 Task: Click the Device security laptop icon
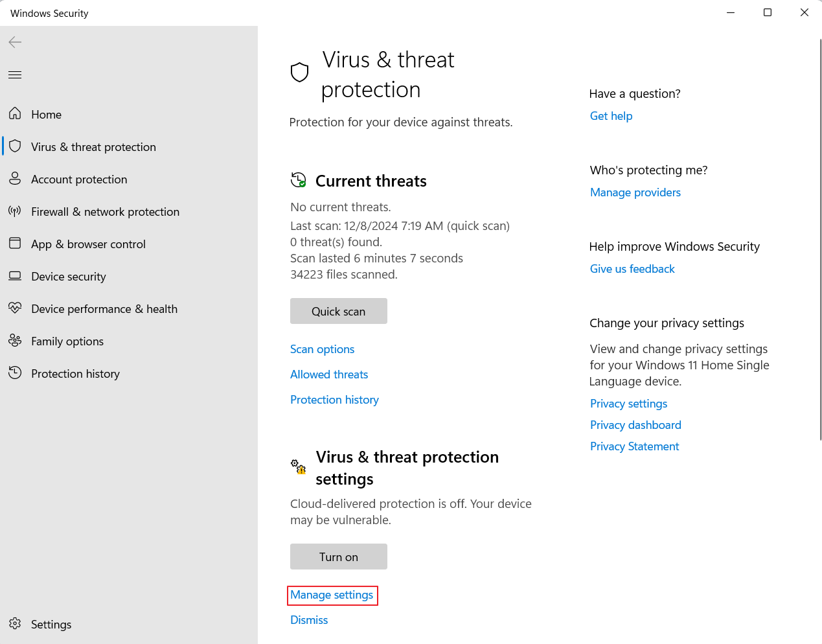pyautogui.click(x=15, y=276)
